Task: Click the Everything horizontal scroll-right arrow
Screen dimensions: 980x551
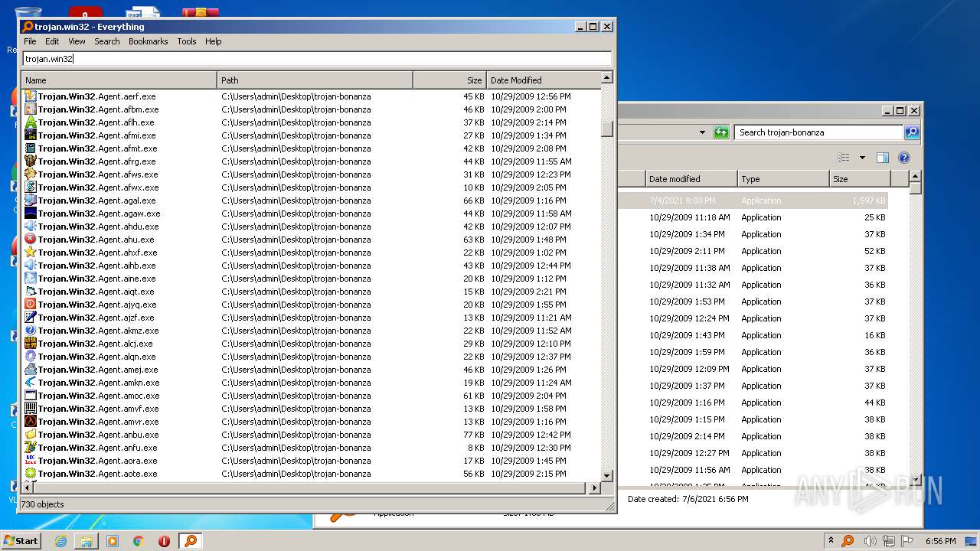Action: tap(595, 487)
